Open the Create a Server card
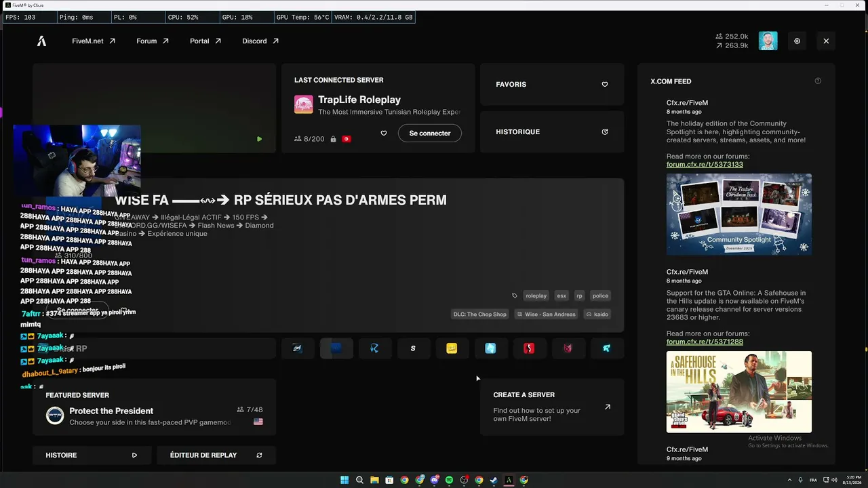 click(552, 407)
